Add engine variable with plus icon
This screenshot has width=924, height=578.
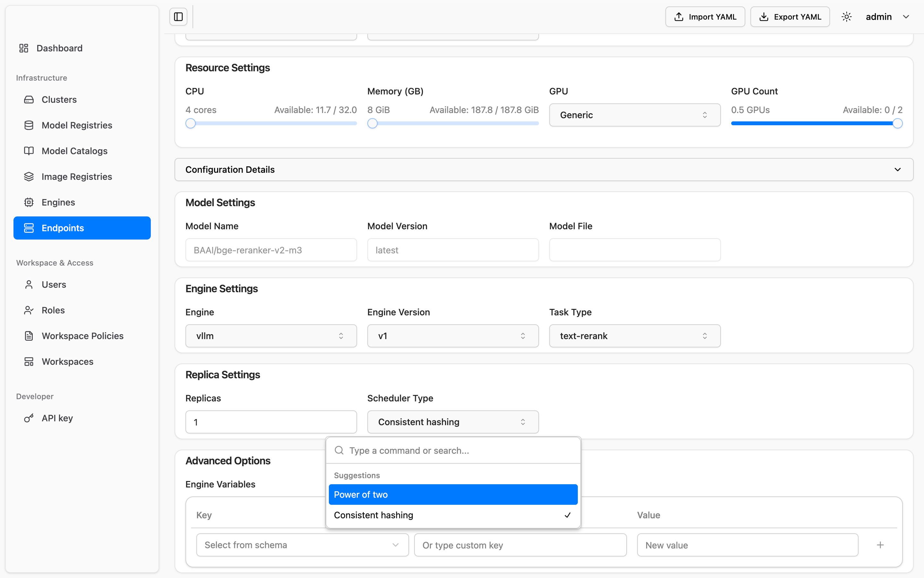pyautogui.click(x=880, y=545)
